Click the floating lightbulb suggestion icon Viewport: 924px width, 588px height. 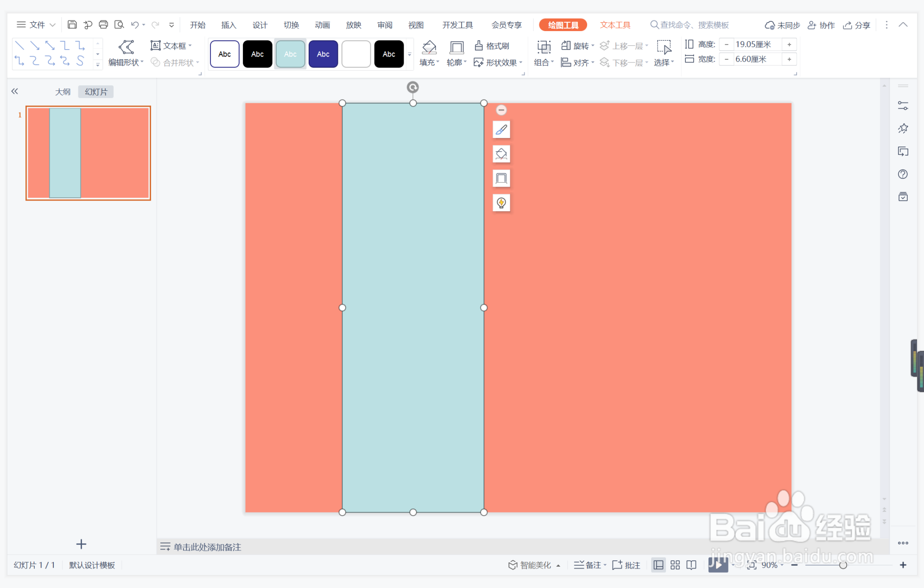(x=501, y=202)
